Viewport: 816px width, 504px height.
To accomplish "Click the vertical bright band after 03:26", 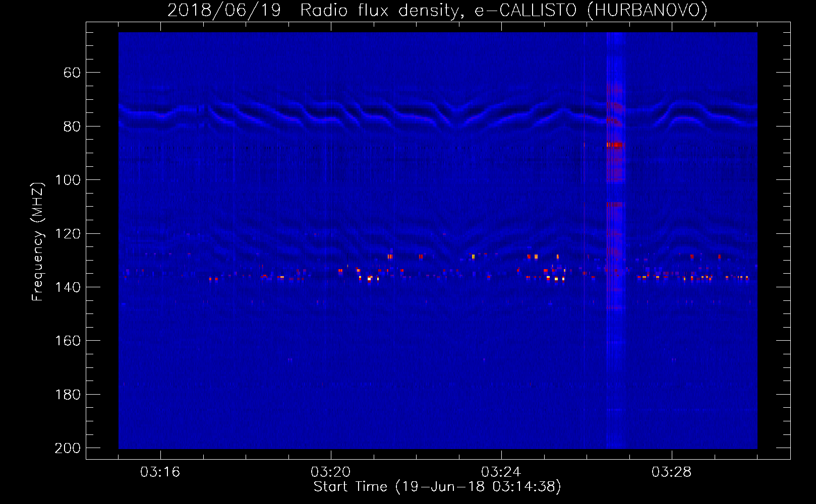I will (616, 240).
